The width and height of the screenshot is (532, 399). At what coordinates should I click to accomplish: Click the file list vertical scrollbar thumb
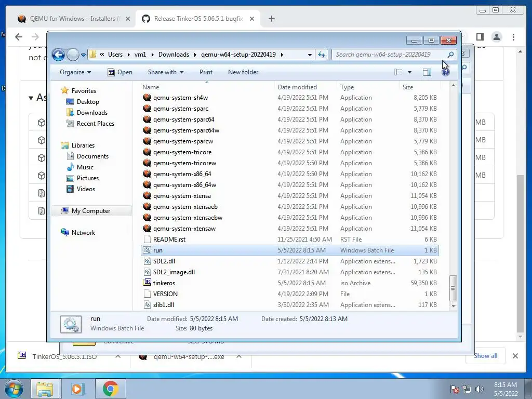point(453,288)
